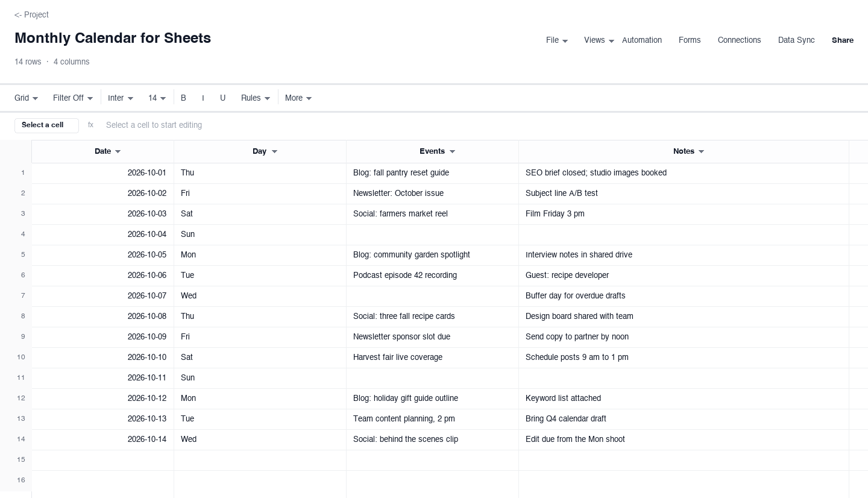The width and height of the screenshot is (868, 498).
Task: Select cell Edit due from the Mon shoot
Action: coord(684,440)
